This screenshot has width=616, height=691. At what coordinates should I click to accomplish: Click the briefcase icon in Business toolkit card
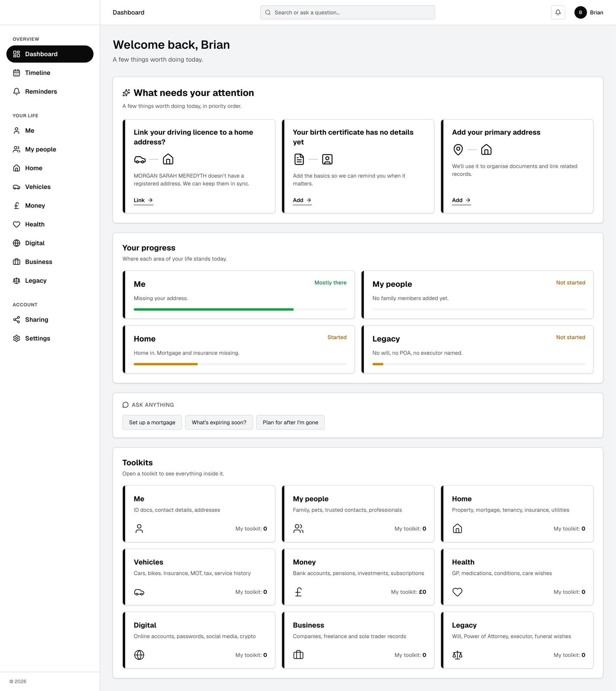pos(298,655)
